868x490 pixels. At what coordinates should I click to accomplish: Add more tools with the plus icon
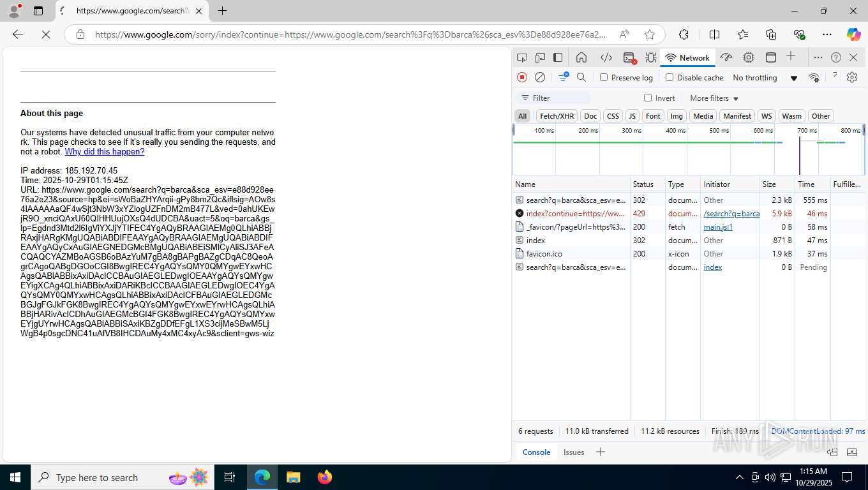(791, 56)
